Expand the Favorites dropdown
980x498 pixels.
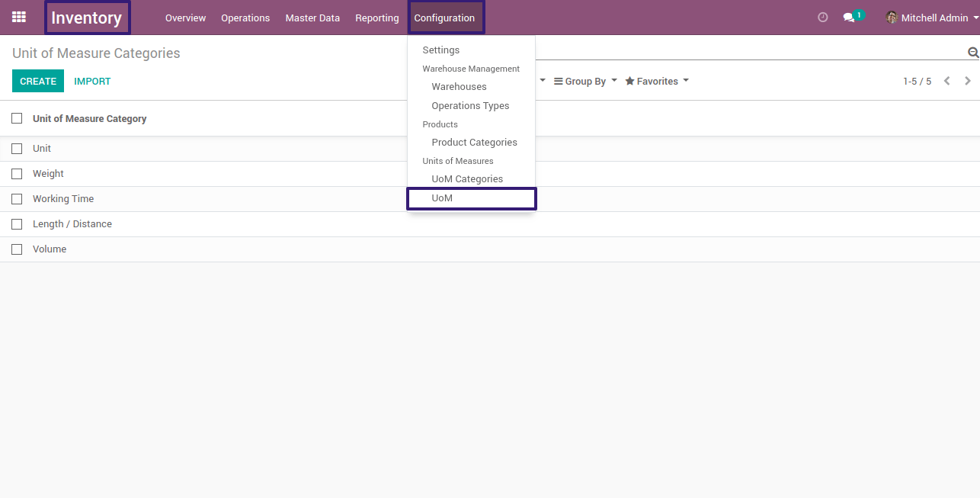click(657, 81)
